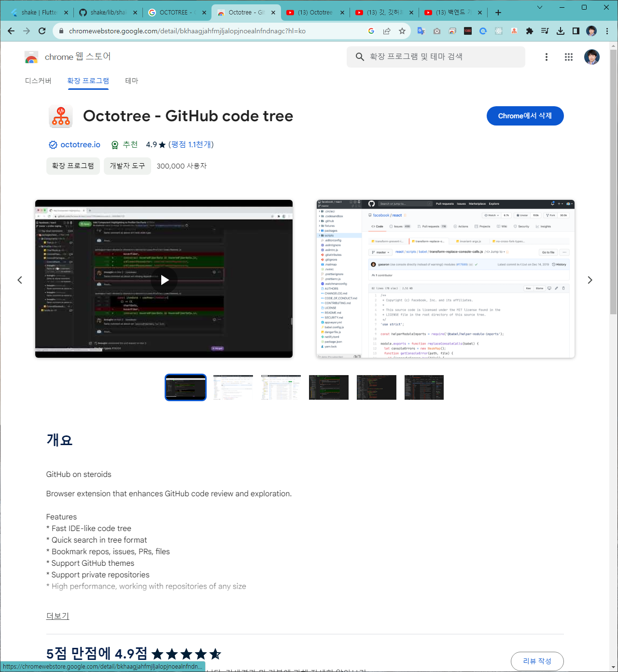Reload the current page
Viewport: 618px width, 672px height.
coord(42,31)
